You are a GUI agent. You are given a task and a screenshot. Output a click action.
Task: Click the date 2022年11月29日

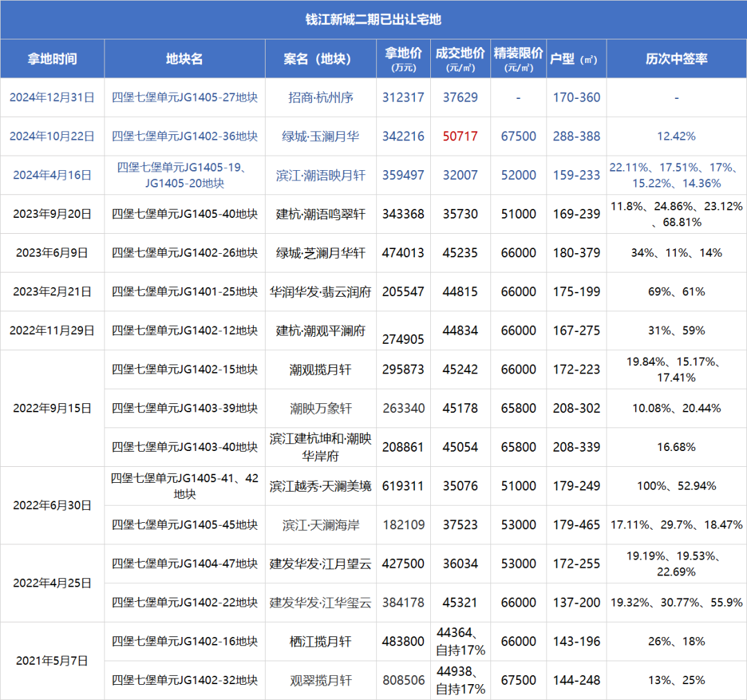coord(52,331)
